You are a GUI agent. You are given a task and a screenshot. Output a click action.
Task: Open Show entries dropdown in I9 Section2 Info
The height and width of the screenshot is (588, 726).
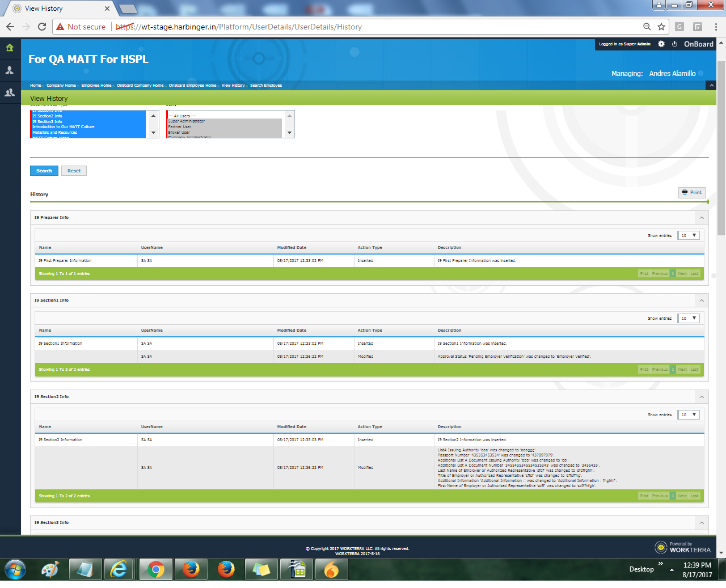[689, 414]
